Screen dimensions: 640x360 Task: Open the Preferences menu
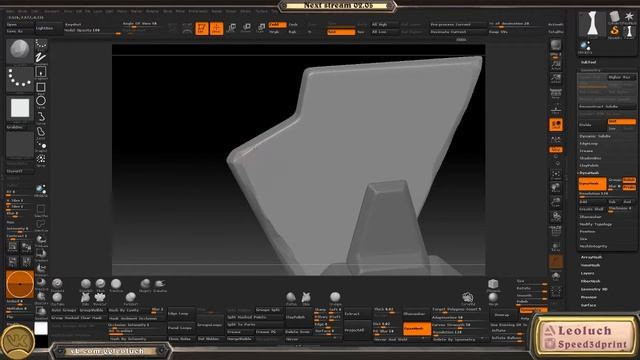[198, 11]
